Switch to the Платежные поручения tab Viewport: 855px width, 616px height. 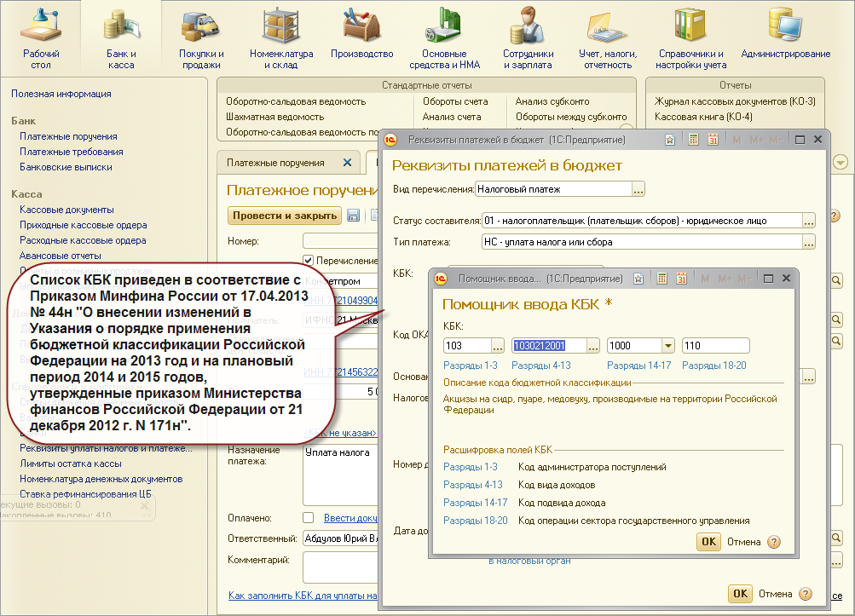tap(275, 163)
